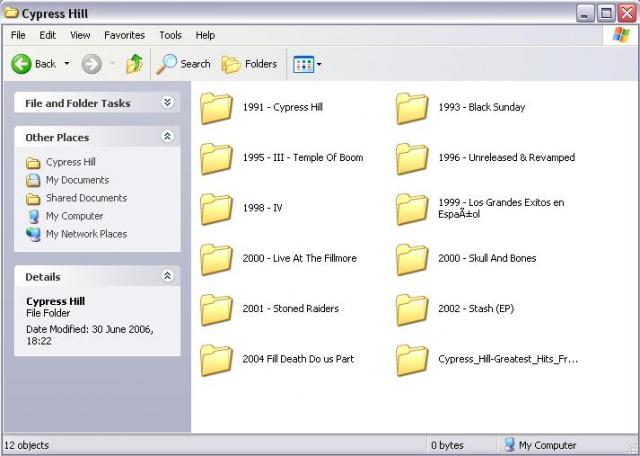This screenshot has width=640, height=456.
Task: Select the 2001 - Stoned Raiders folder icon
Action: point(216,310)
